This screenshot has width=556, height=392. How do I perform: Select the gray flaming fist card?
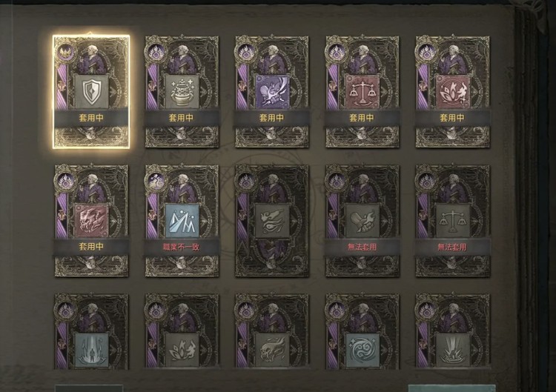[x=362, y=221]
